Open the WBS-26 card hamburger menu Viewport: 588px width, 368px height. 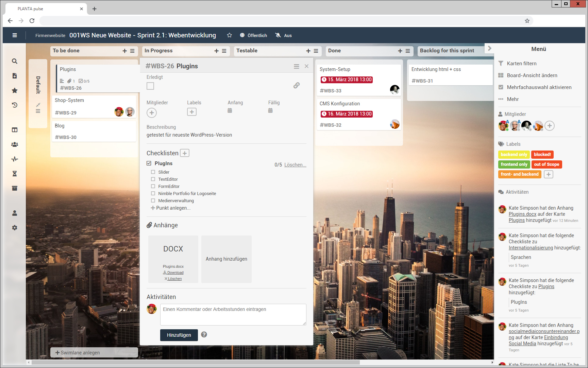pyautogui.click(x=297, y=67)
